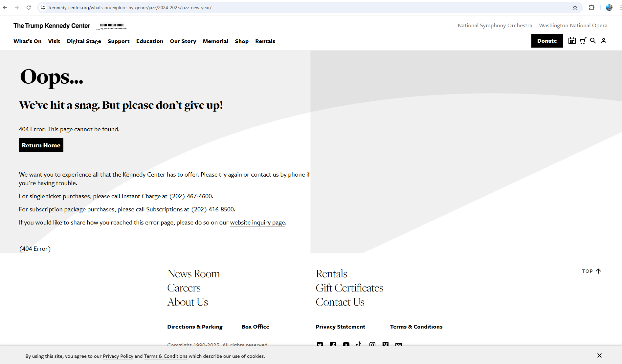This screenshot has width=622, height=364.
Task: Open the What's On menu
Action: tap(27, 41)
